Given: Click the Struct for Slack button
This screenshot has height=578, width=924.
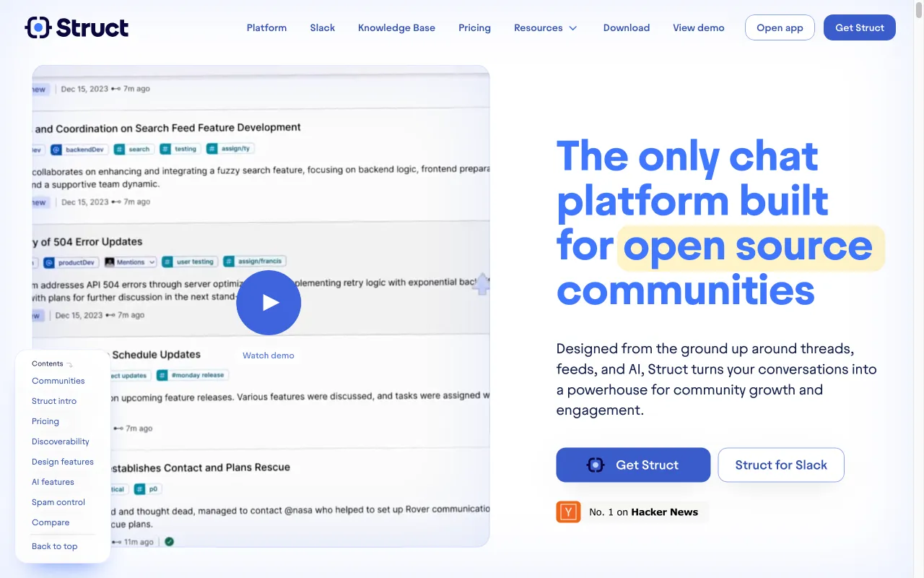Looking at the screenshot, I should click(781, 465).
